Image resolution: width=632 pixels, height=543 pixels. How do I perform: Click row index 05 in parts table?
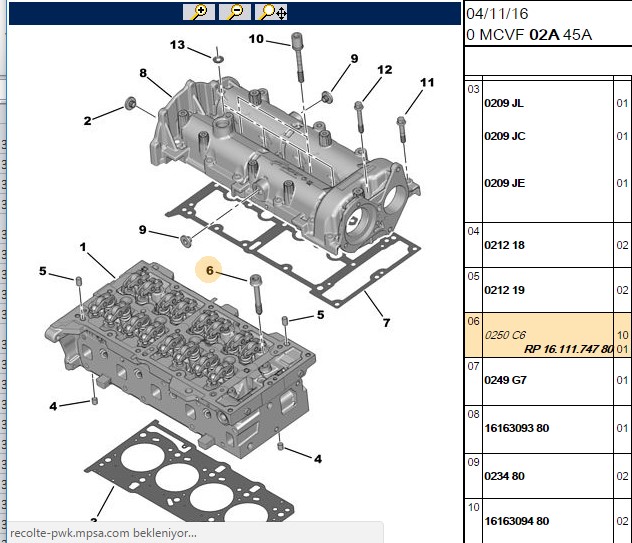pyautogui.click(x=473, y=277)
